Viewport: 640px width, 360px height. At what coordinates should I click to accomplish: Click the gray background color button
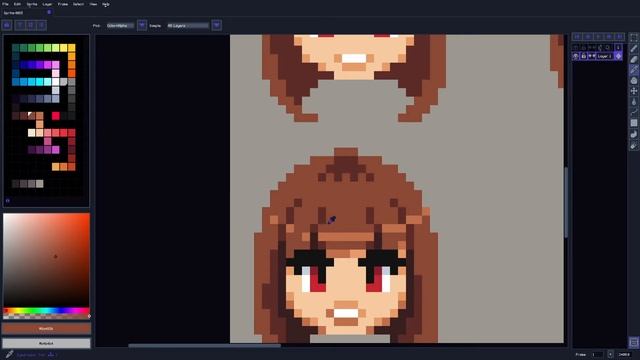(46, 343)
